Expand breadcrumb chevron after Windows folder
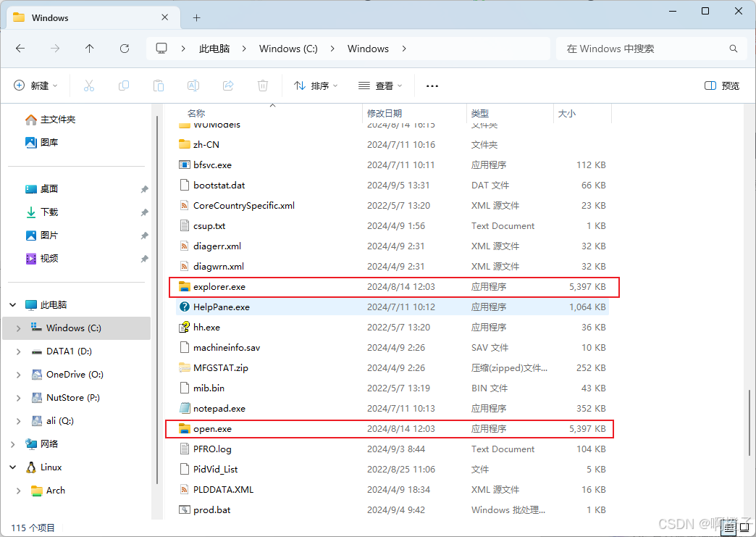 (x=404, y=49)
